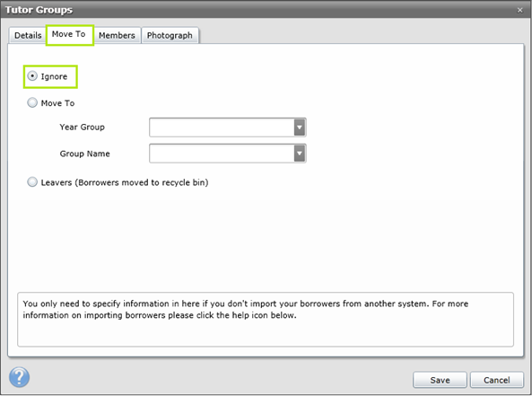The image size is (532, 396).
Task: Close the Tutor Groups dialog with the X
Action: 519,10
